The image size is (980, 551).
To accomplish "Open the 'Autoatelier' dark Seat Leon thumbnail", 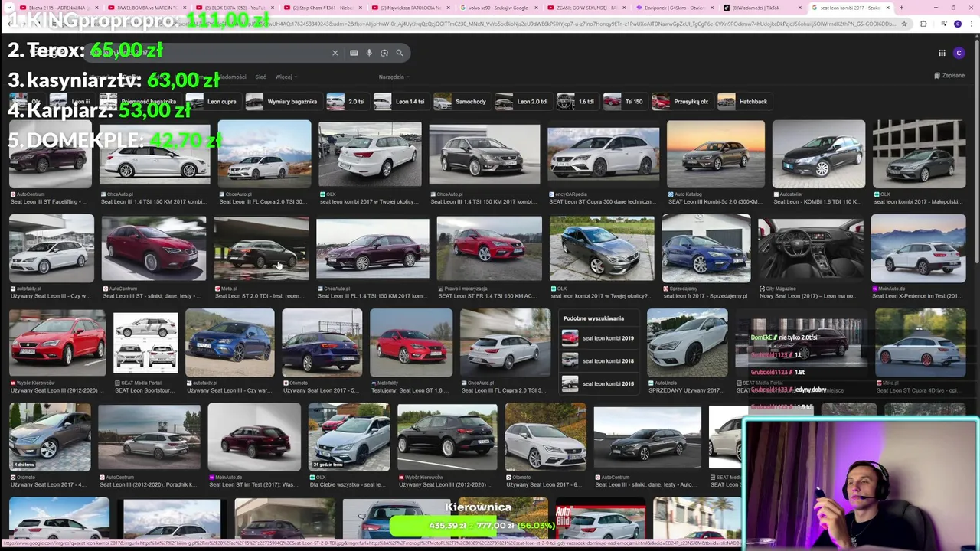I will point(818,154).
